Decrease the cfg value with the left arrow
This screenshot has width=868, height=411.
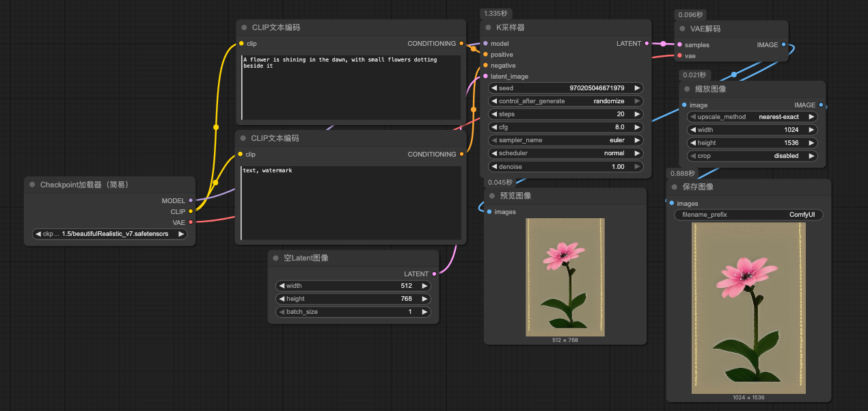493,127
